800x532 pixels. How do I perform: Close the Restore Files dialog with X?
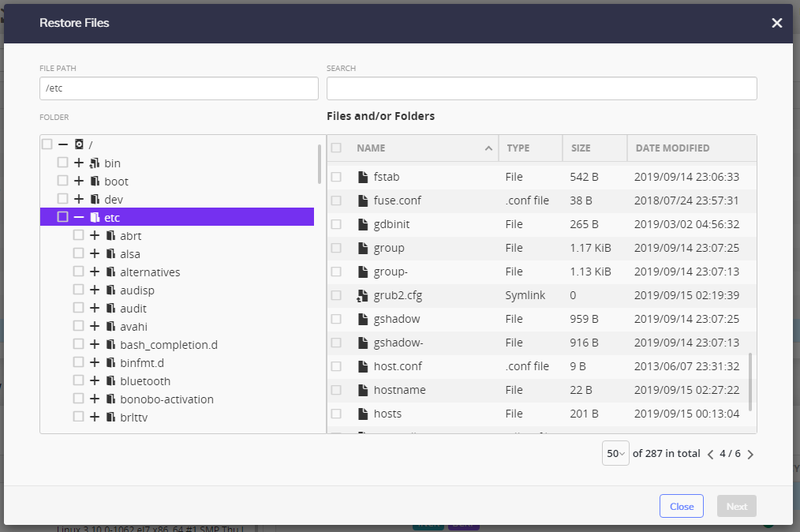(777, 23)
